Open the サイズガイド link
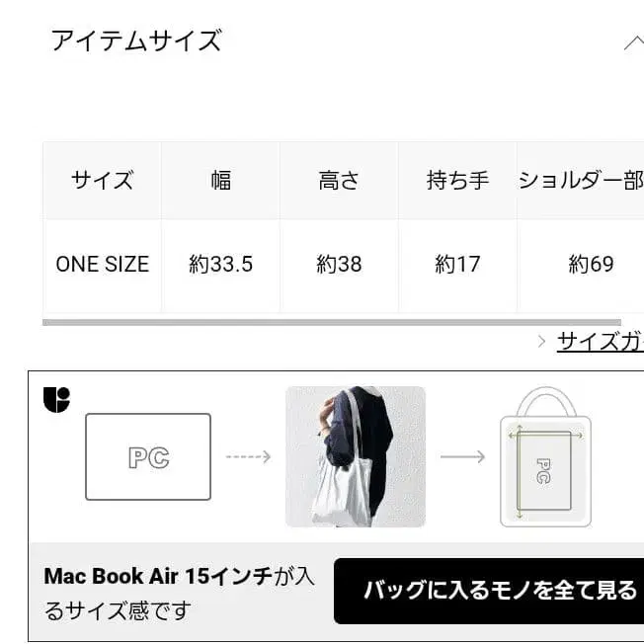The height and width of the screenshot is (644, 644). point(601,342)
